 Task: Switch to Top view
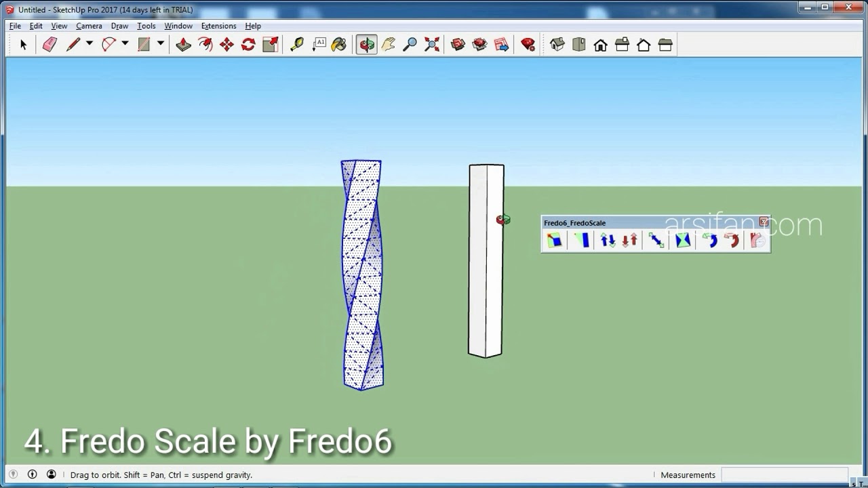(x=578, y=45)
